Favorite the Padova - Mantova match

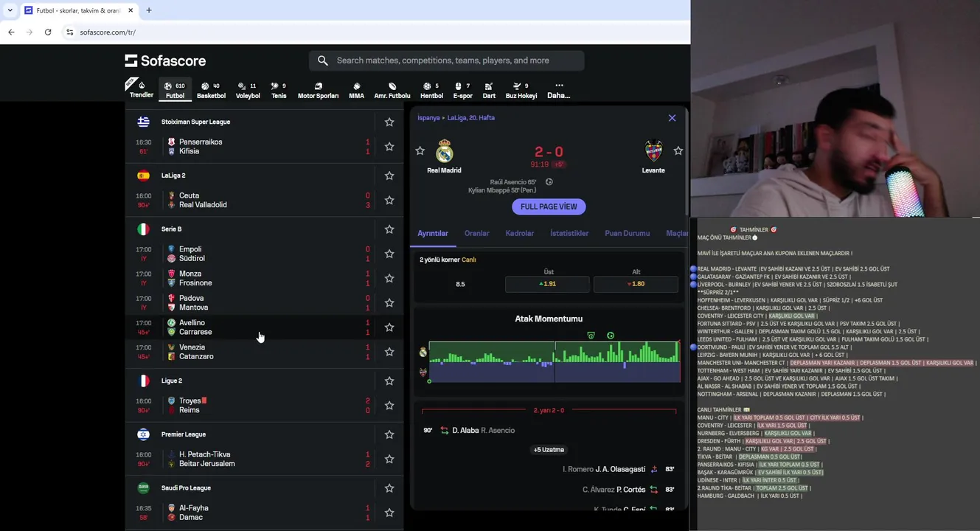(389, 302)
